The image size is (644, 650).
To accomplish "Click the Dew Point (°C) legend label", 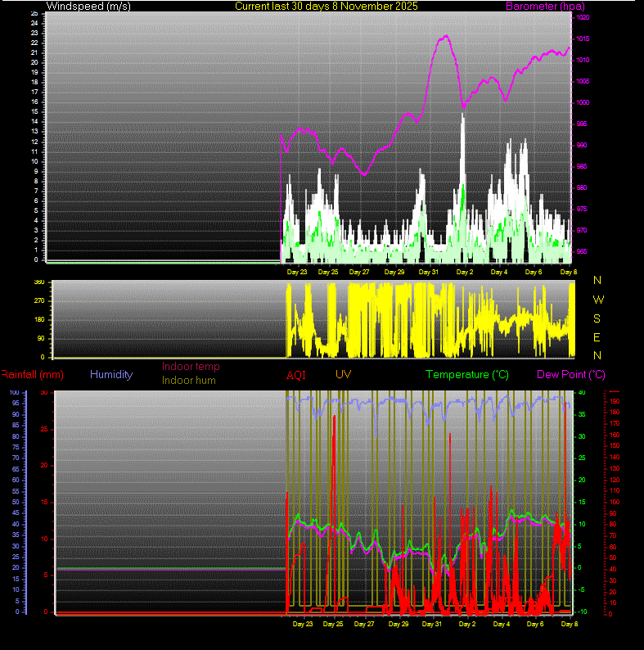I will 570,374.
